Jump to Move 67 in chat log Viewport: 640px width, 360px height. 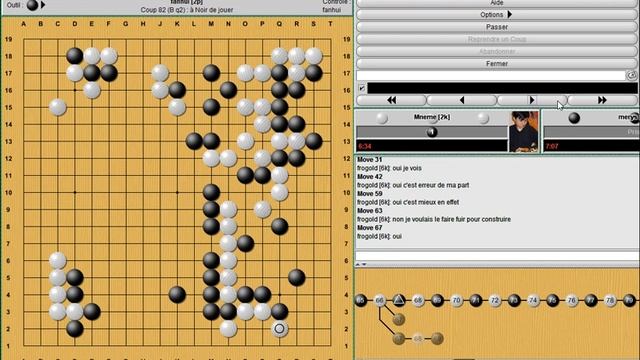click(x=369, y=227)
